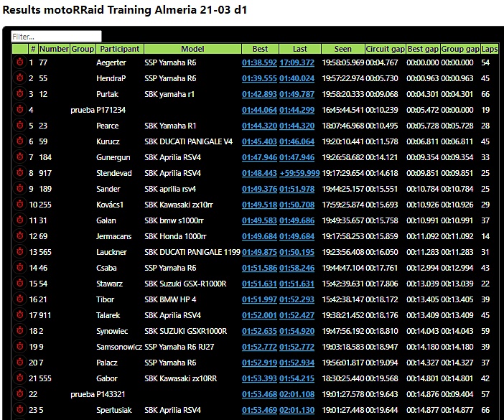
Task: Click the stopwatch icon for Stendevad
Action: 19,173
